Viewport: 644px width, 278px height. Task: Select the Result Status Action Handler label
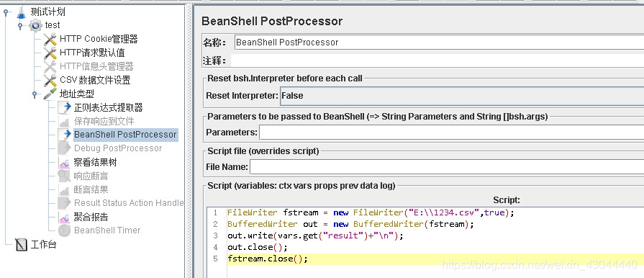point(129,203)
